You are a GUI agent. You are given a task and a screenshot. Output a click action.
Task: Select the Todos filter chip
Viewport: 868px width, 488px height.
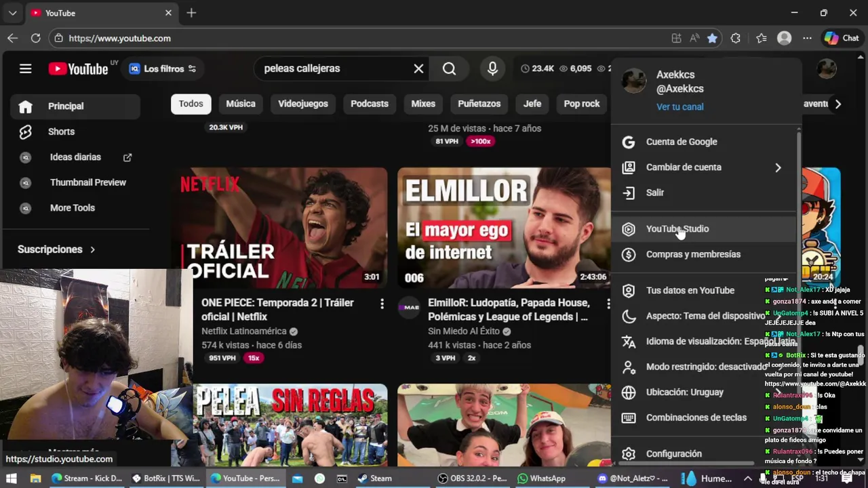191,104
